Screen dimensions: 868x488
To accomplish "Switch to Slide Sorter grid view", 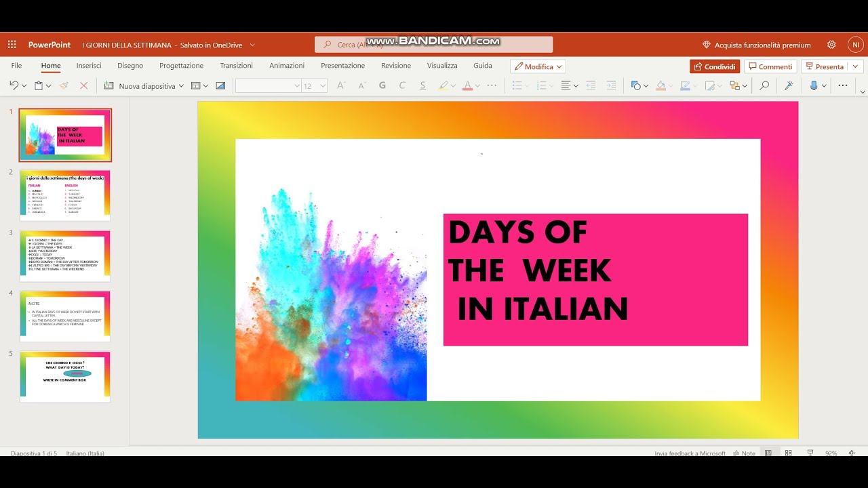I will 788,453.
